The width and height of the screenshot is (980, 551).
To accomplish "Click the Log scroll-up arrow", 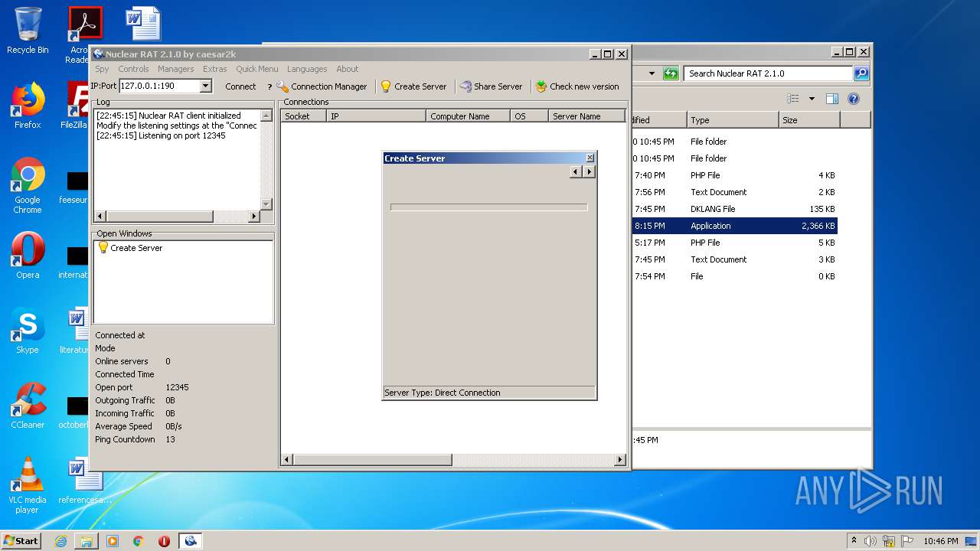I will [266, 116].
